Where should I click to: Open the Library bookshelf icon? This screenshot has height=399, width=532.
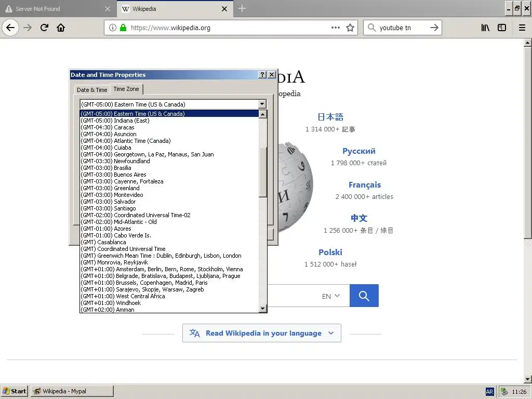point(486,28)
